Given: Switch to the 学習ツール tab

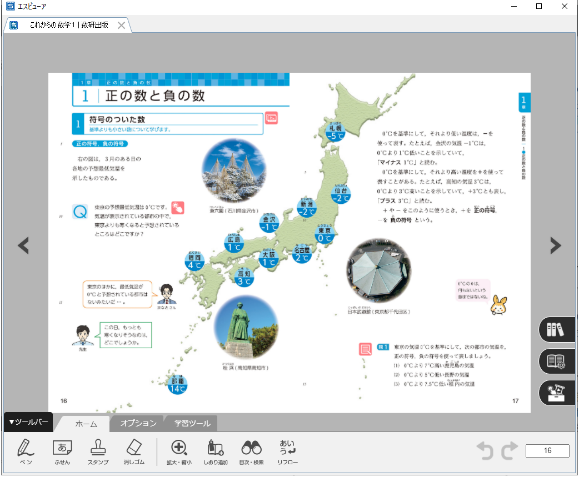Looking at the screenshot, I should tap(192, 423).
